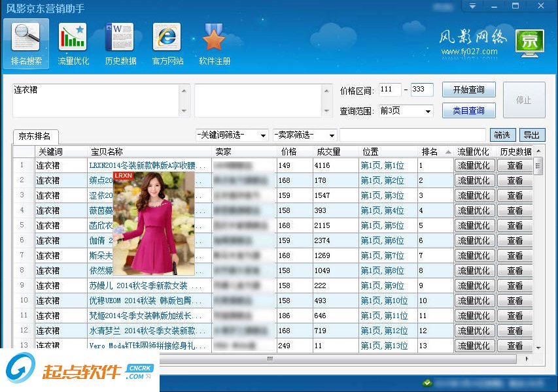558x392 pixels.
Task: Expand the -关键词筛选- dropdown
Action: pos(232,135)
